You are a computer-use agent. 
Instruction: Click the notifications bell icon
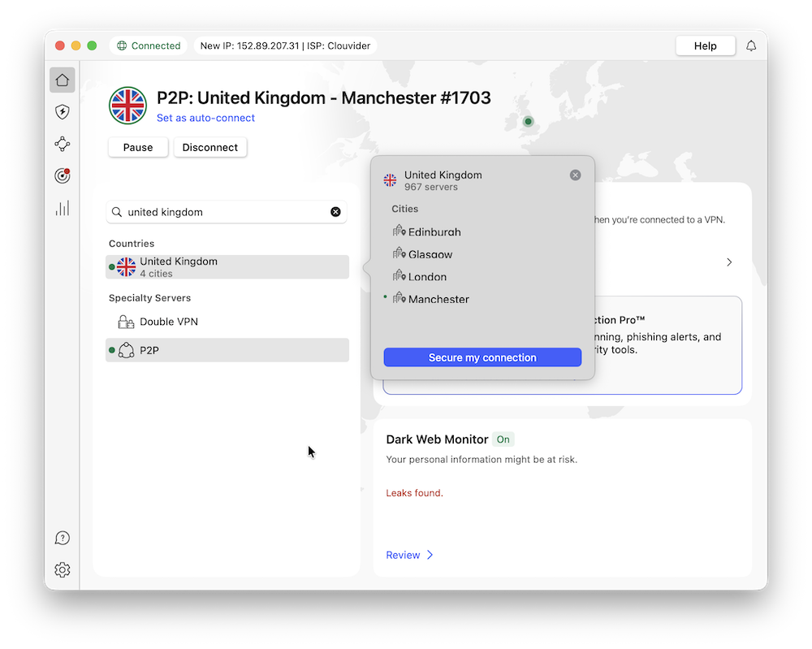[751, 46]
